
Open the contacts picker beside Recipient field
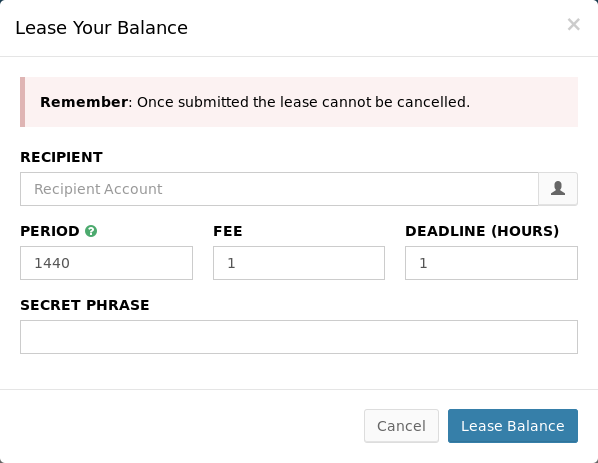click(558, 189)
